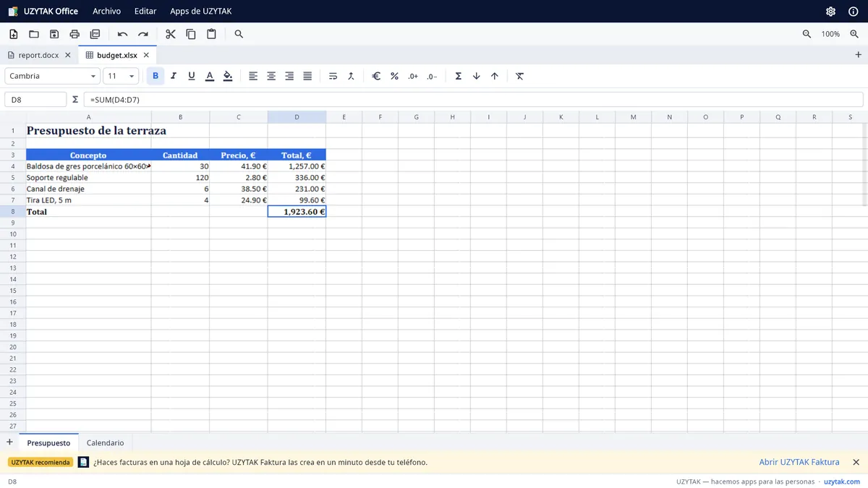Save the current spreadsheet

tap(54, 34)
